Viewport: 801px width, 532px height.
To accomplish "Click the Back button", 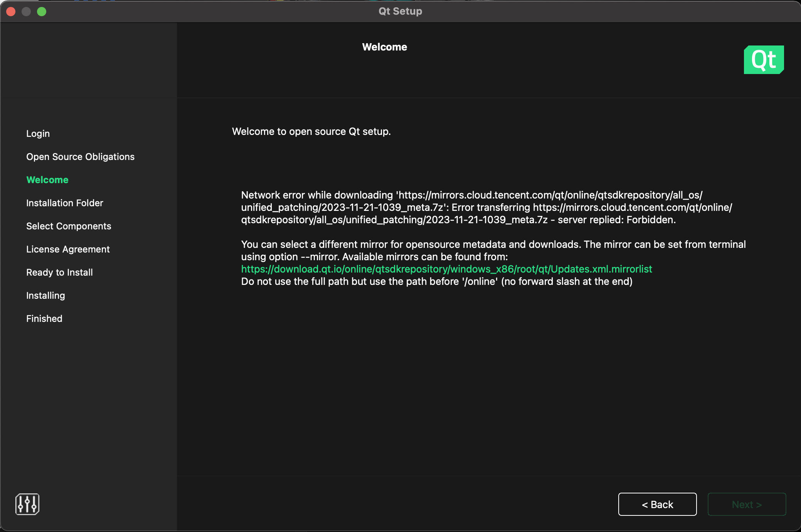I will click(x=657, y=504).
